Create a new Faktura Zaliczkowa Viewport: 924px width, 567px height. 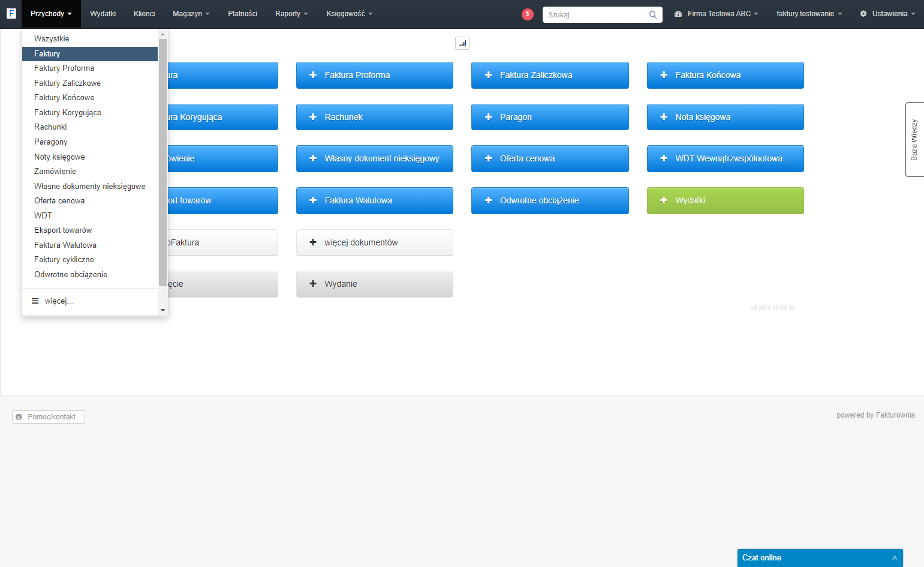(550, 75)
